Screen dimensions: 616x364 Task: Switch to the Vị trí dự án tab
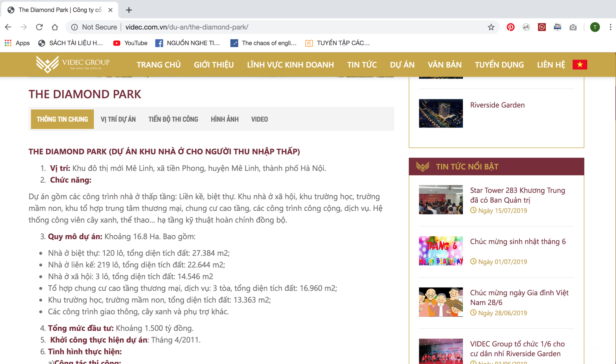118,119
